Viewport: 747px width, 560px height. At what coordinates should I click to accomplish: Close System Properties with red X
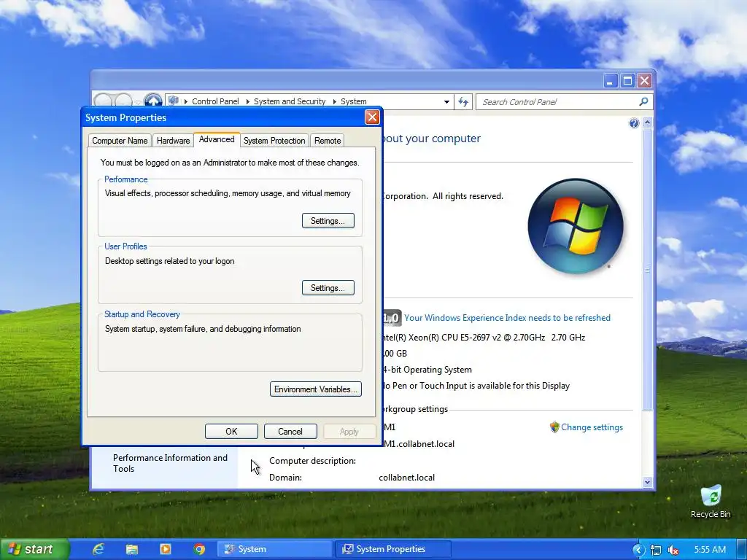tap(372, 117)
